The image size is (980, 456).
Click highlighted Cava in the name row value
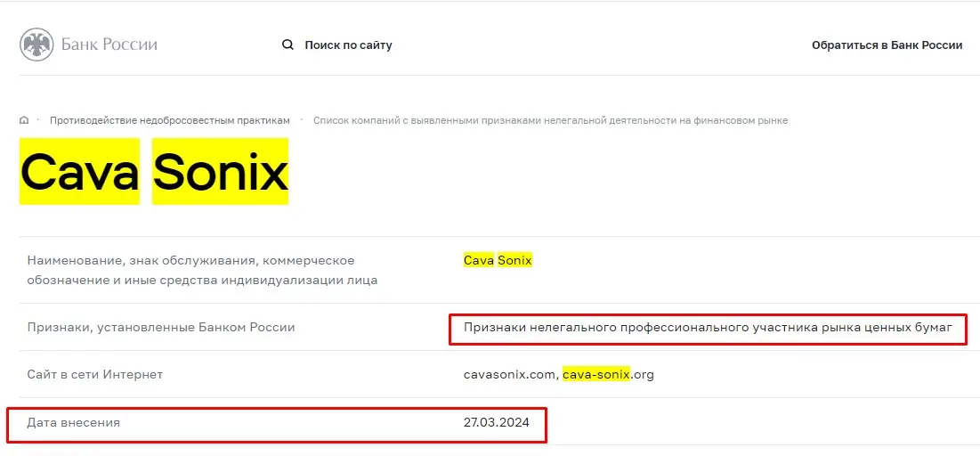click(478, 260)
